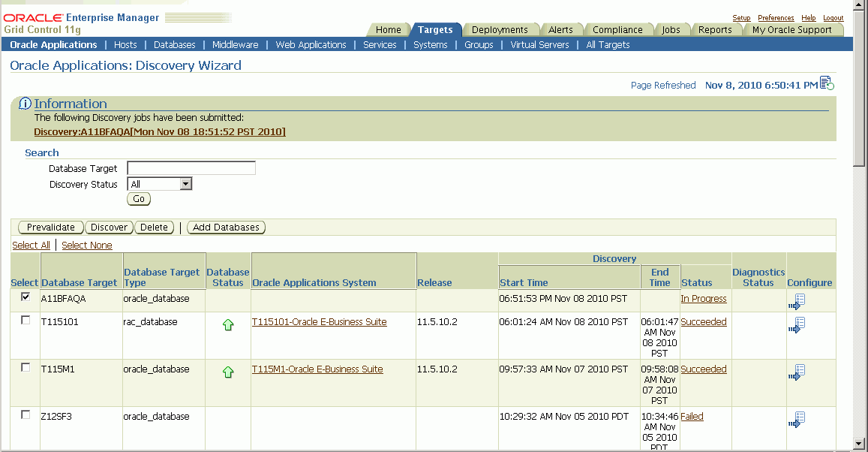This screenshot has width=868, height=452.
Task: Open T115M1-Oracle E-Business Suite link
Action: (x=317, y=369)
